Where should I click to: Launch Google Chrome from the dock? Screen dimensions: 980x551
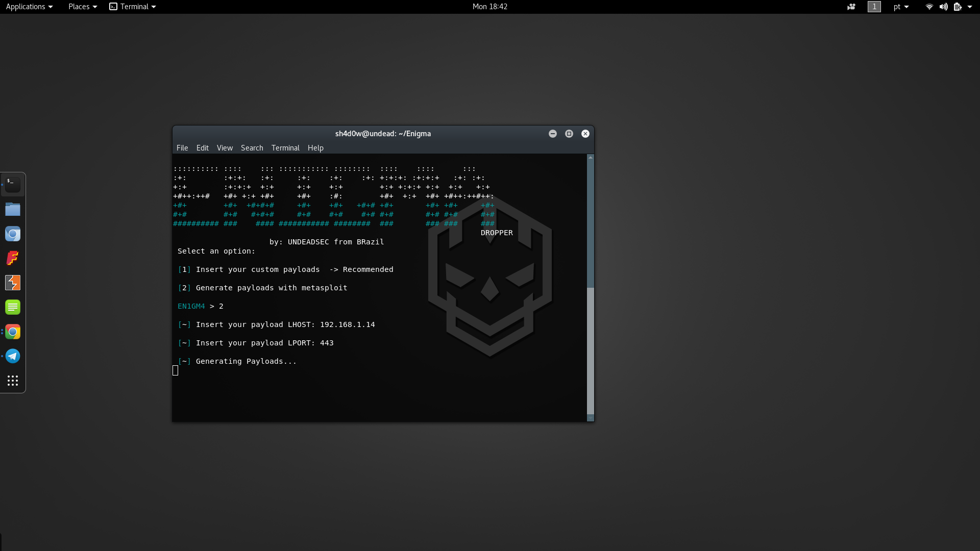click(13, 332)
